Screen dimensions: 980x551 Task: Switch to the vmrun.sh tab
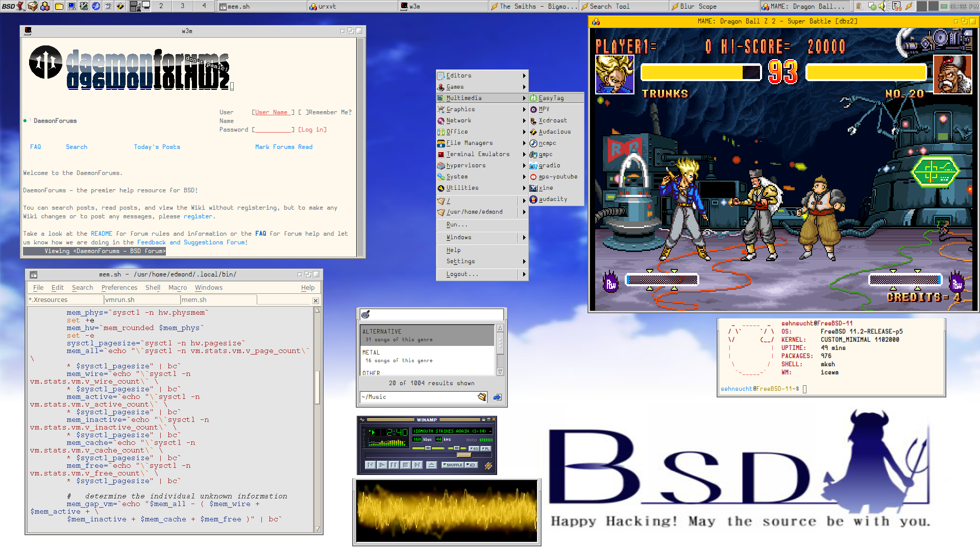pyautogui.click(x=142, y=300)
